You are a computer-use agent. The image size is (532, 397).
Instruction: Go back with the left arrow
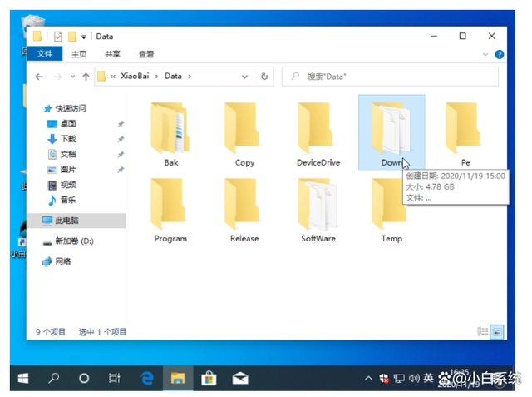[x=39, y=77]
